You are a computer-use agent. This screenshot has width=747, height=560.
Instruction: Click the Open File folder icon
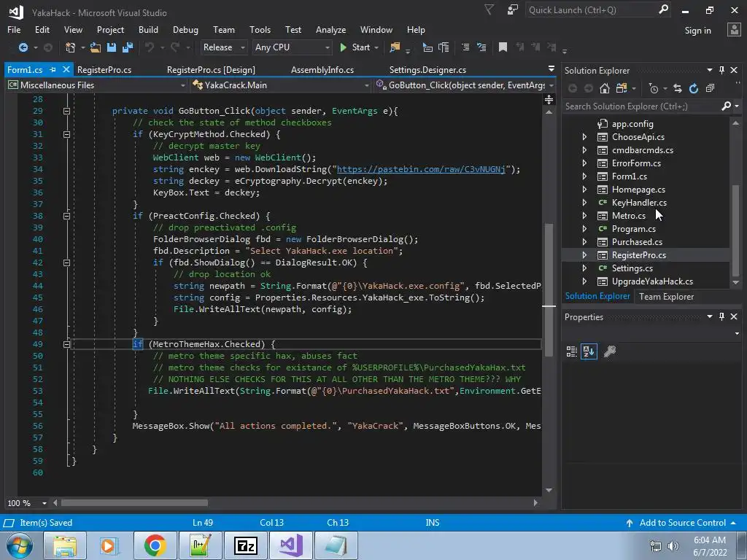pyautogui.click(x=96, y=47)
